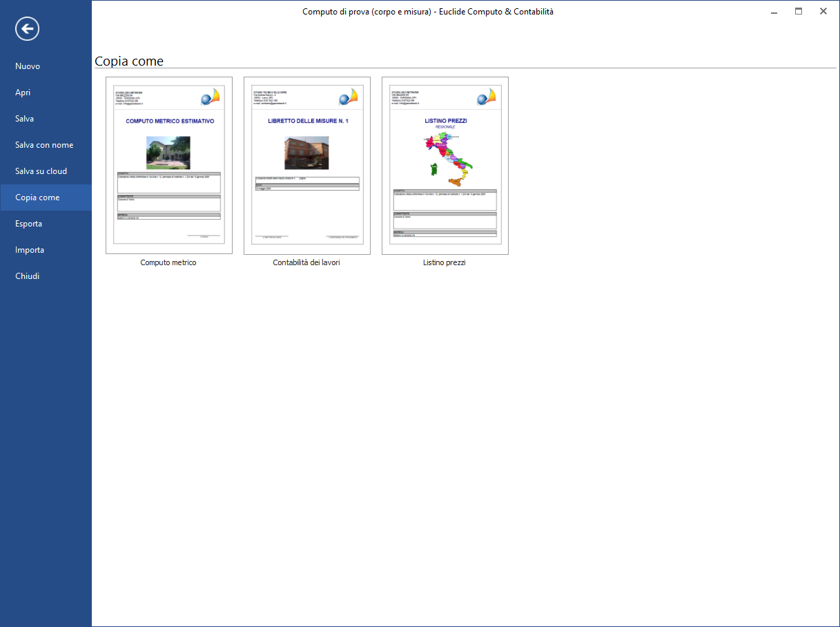Select Apri in the sidebar
The image size is (840, 627).
click(23, 93)
